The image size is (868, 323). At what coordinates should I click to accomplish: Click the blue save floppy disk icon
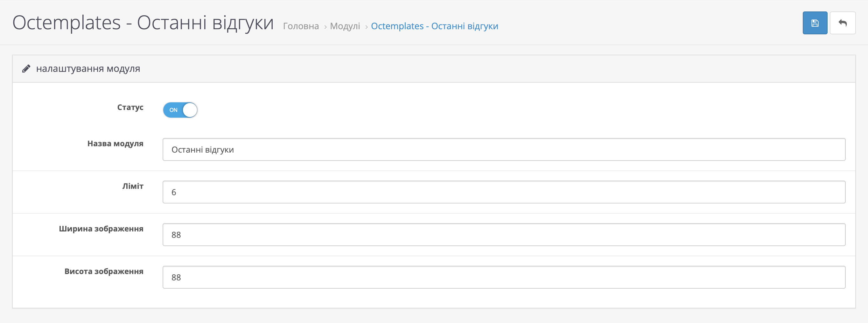815,23
